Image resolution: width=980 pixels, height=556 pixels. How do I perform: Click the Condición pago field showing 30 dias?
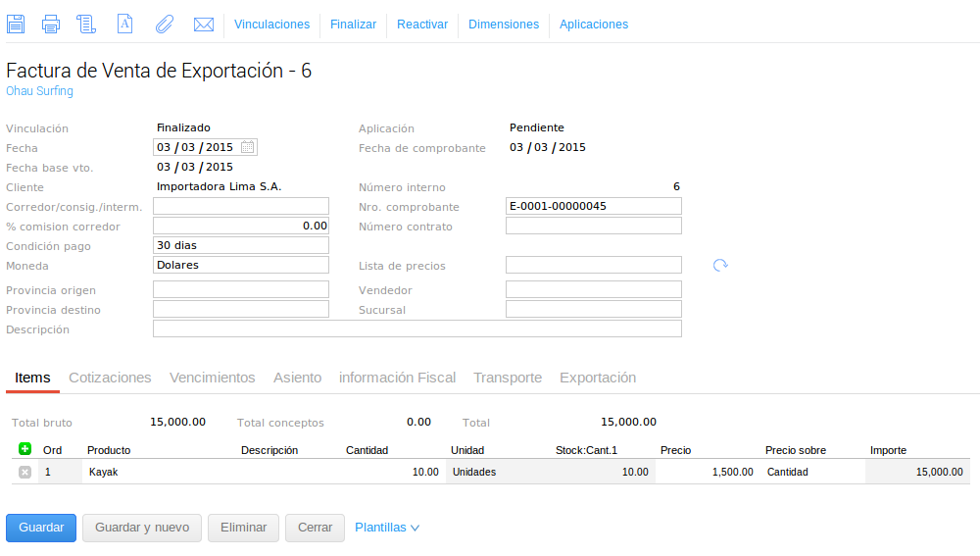pos(241,245)
